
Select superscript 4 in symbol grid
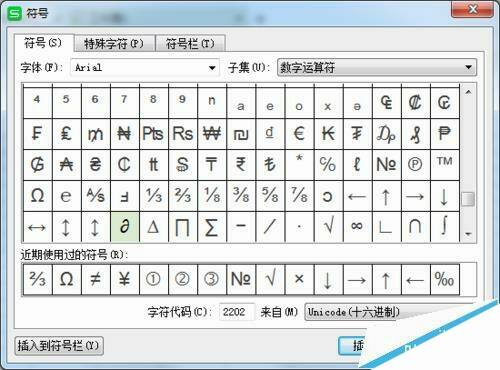pos(37,102)
